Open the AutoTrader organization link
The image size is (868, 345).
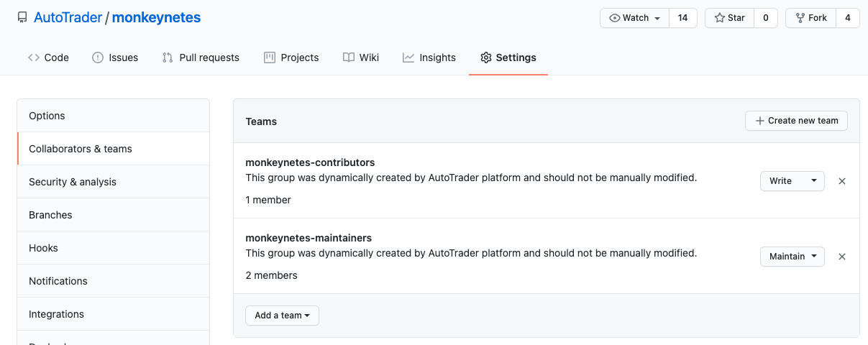coord(68,18)
